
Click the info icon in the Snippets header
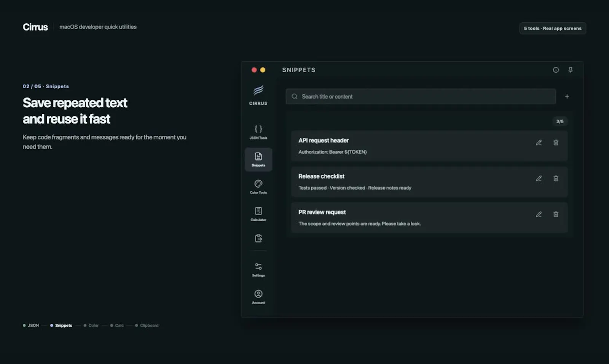556,70
